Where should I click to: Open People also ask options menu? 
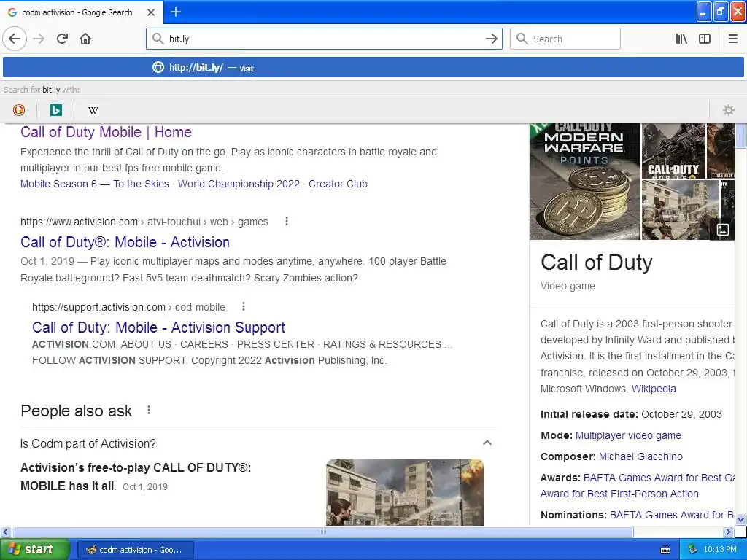(149, 410)
